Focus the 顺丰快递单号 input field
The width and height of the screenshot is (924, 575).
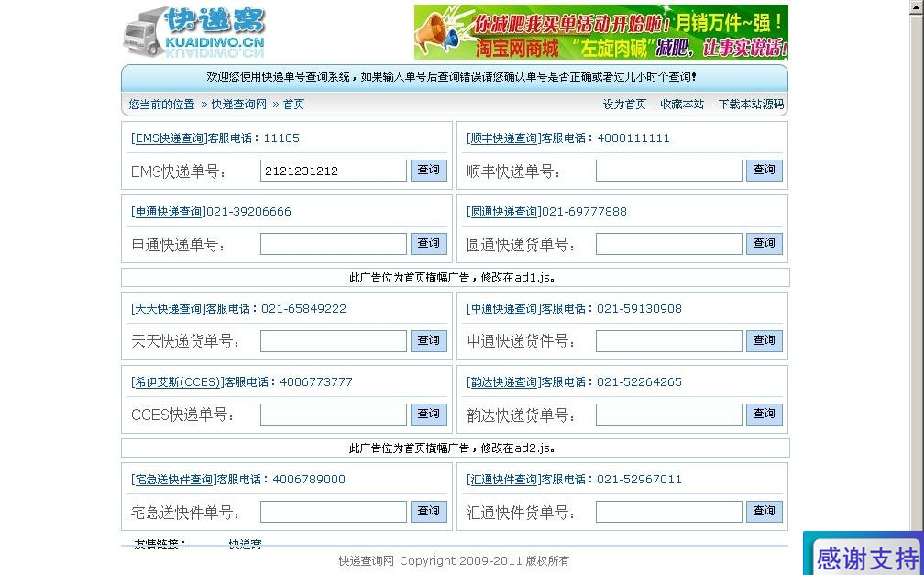(669, 171)
